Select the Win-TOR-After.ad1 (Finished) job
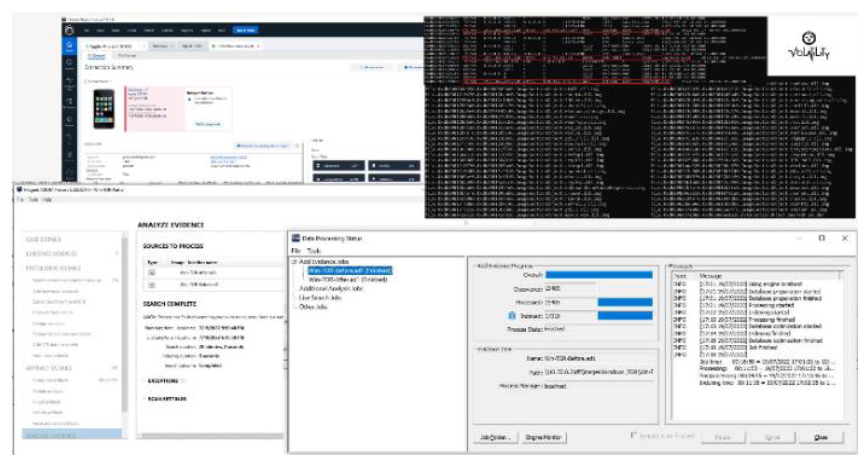 [x=347, y=280]
